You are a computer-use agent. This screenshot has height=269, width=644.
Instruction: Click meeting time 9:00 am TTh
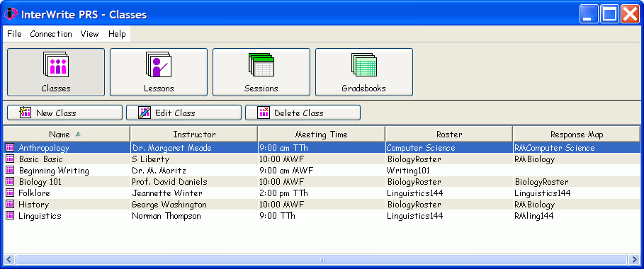[284, 148]
